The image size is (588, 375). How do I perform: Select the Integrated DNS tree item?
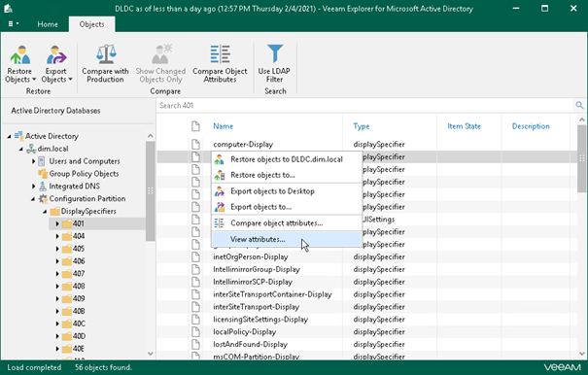[x=74, y=186]
